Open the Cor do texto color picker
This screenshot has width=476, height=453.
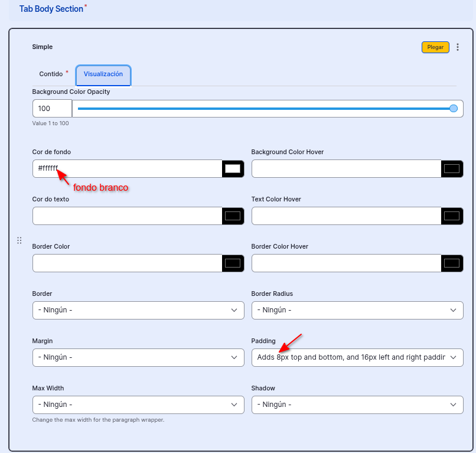pyautogui.click(x=233, y=216)
